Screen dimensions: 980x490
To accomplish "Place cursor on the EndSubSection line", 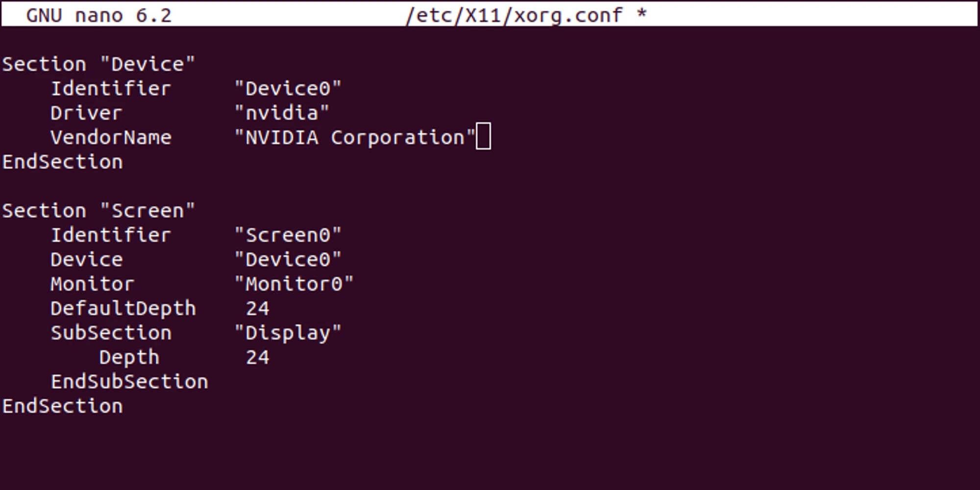I will tap(129, 382).
